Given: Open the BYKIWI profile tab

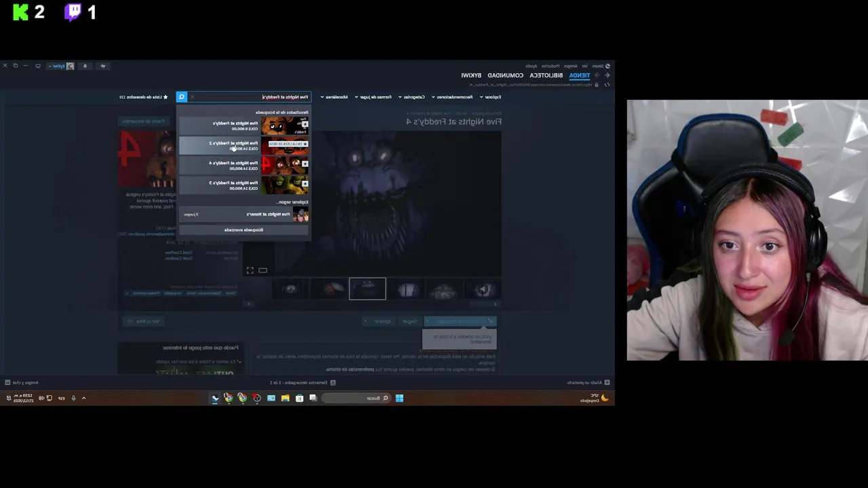Looking at the screenshot, I should click(471, 75).
